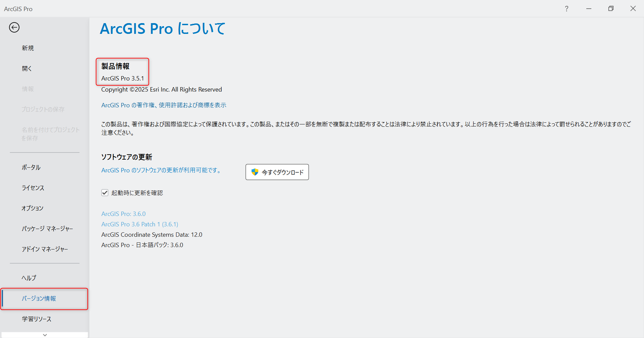This screenshot has height=338, width=644.
Task: Open ヘルプ from the sidebar
Action: point(29,278)
